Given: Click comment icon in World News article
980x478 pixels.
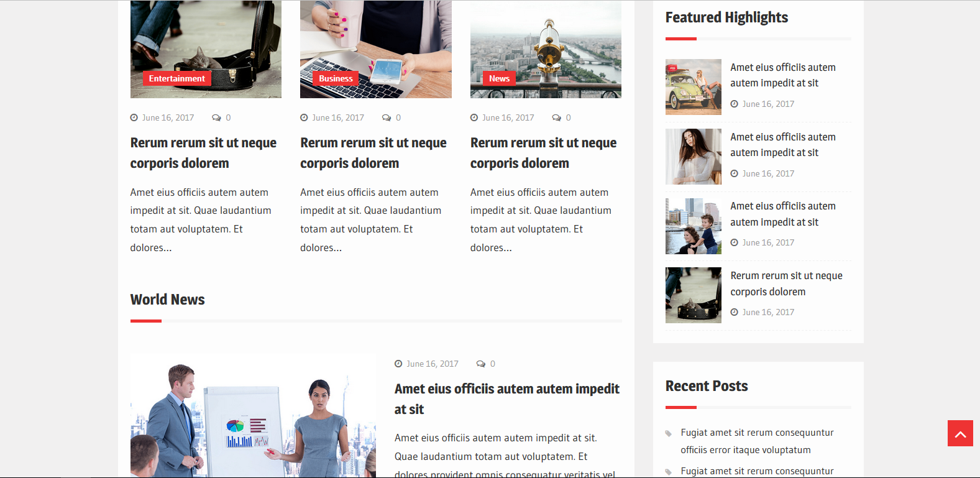Looking at the screenshot, I should coord(481,364).
